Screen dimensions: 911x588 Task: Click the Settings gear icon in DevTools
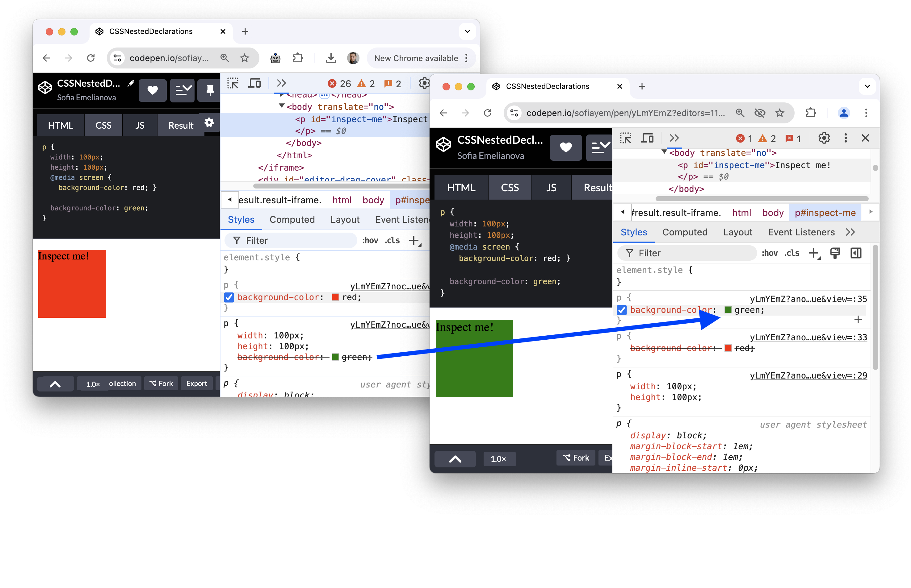[x=824, y=138]
